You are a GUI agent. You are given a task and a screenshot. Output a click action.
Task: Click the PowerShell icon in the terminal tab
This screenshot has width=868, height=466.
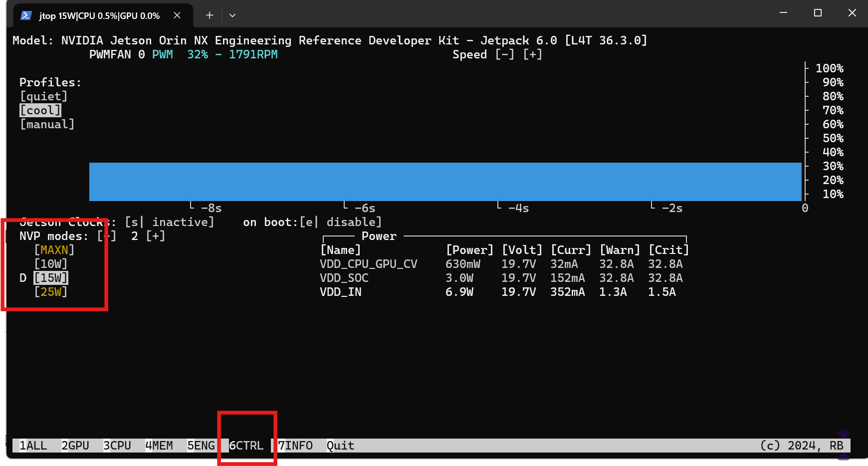coord(26,15)
